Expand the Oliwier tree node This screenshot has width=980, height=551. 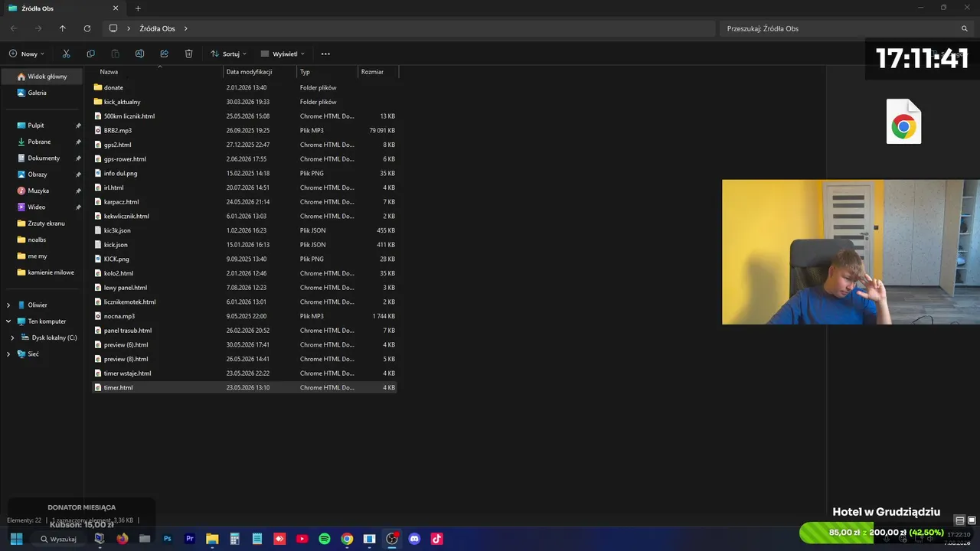(8, 305)
